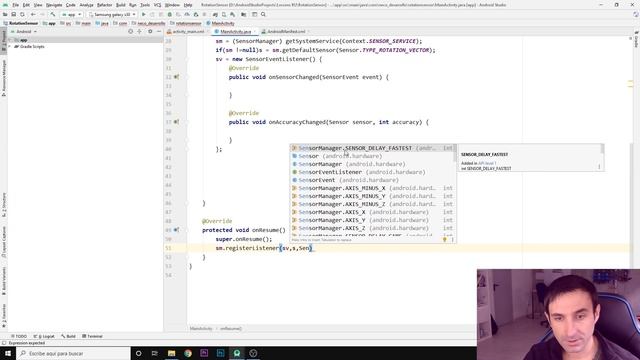This screenshot has width=640, height=360.
Task: Select SensorEventListener completion suggestion
Action: pos(372,172)
